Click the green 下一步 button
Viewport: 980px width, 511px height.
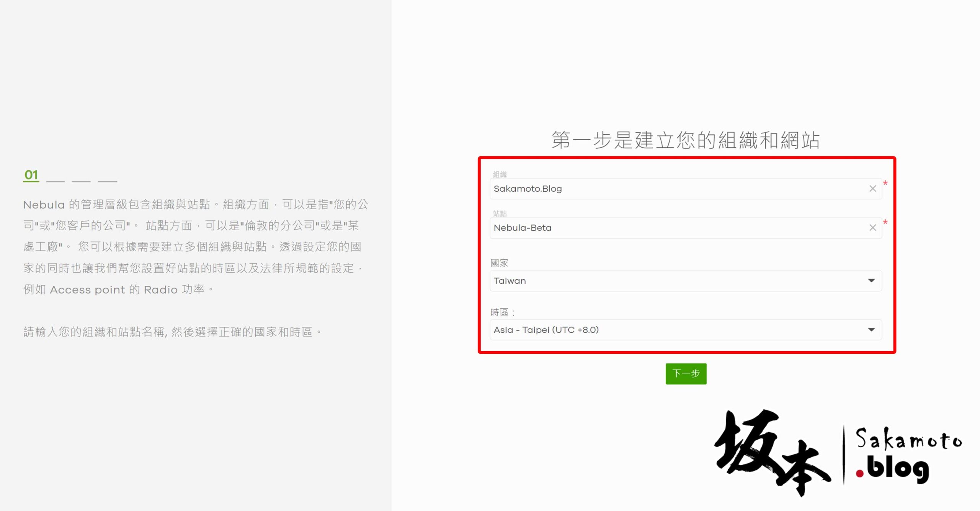[x=686, y=373]
